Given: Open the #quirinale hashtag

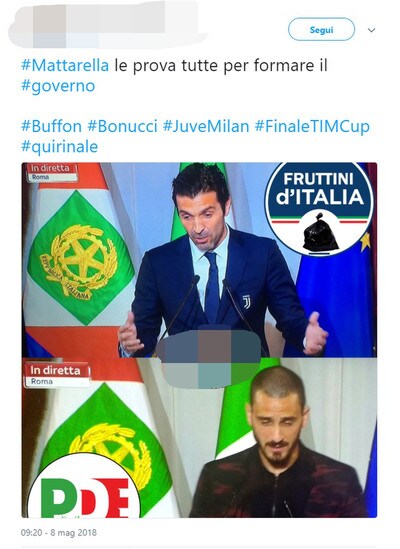Looking at the screenshot, I should [x=60, y=146].
